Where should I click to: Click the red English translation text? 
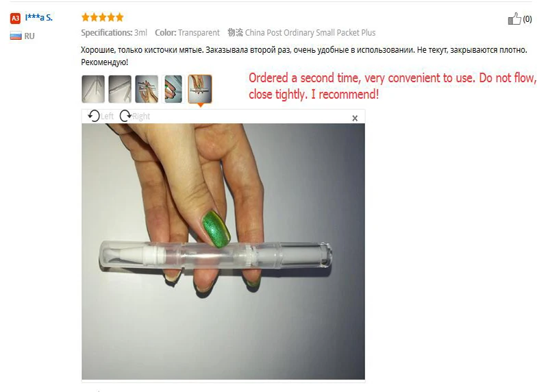(x=392, y=86)
